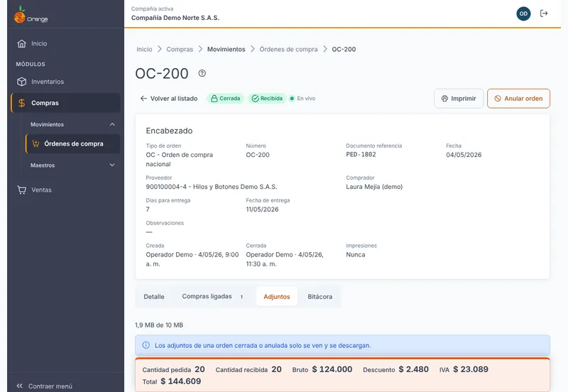Switch to the Compras ligadas tab
The height and width of the screenshot is (392, 568).
click(212, 297)
